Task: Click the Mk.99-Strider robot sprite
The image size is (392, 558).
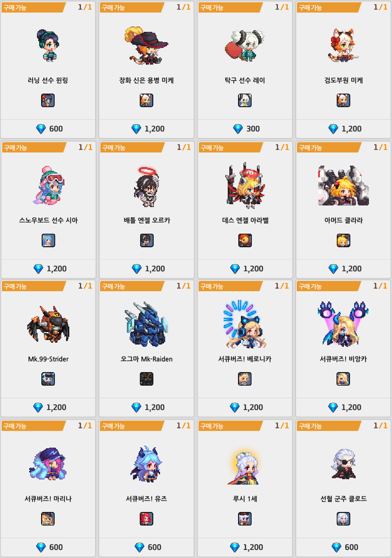Action: point(48,324)
